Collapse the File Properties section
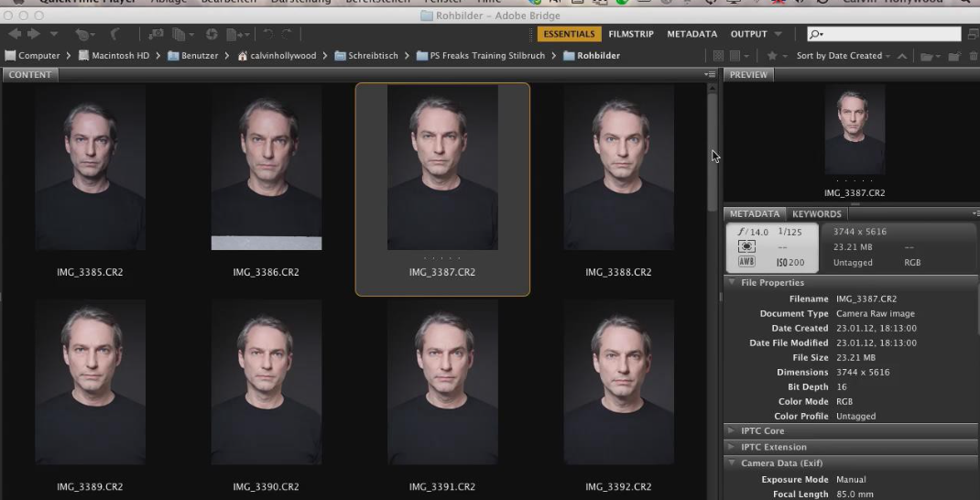The width and height of the screenshot is (980, 500). (731, 282)
